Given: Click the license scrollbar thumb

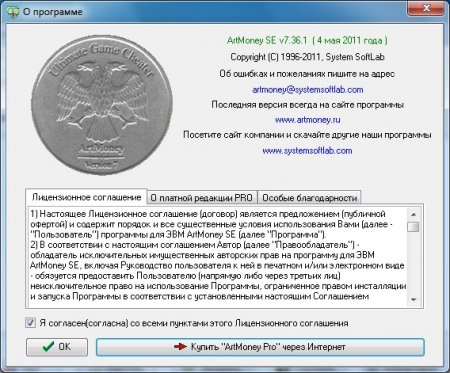Looking at the screenshot, I should pyautogui.click(x=413, y=227).
